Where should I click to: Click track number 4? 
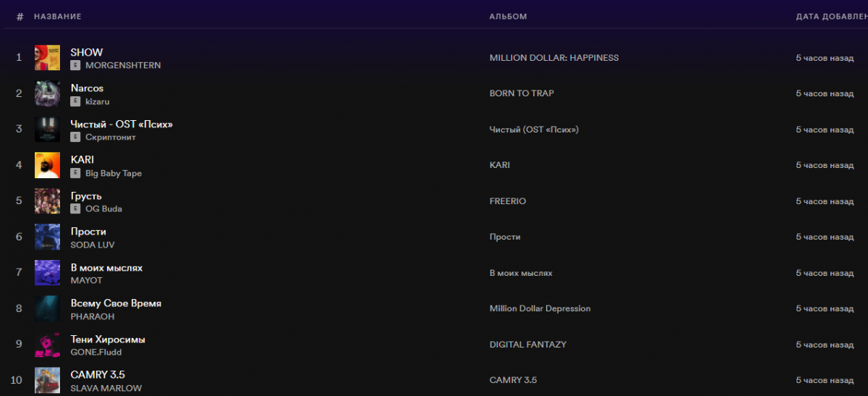pyautogui.click(x=20, y=165)
